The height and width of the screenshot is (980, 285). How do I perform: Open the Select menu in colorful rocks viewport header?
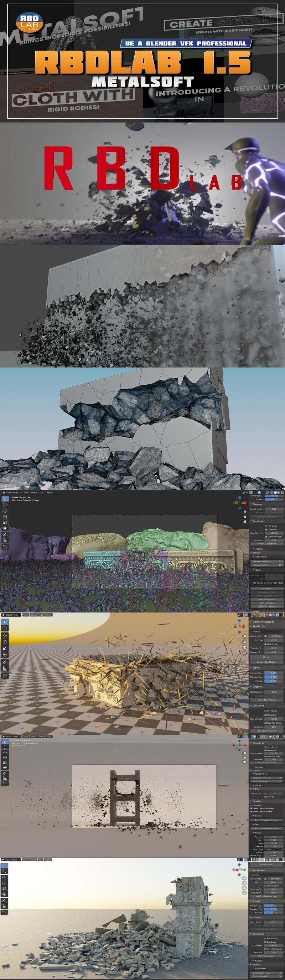tap(34, 493)
